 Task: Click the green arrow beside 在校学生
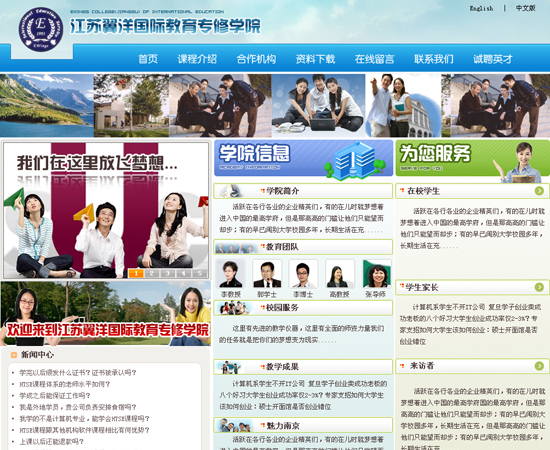coord(539,191)
